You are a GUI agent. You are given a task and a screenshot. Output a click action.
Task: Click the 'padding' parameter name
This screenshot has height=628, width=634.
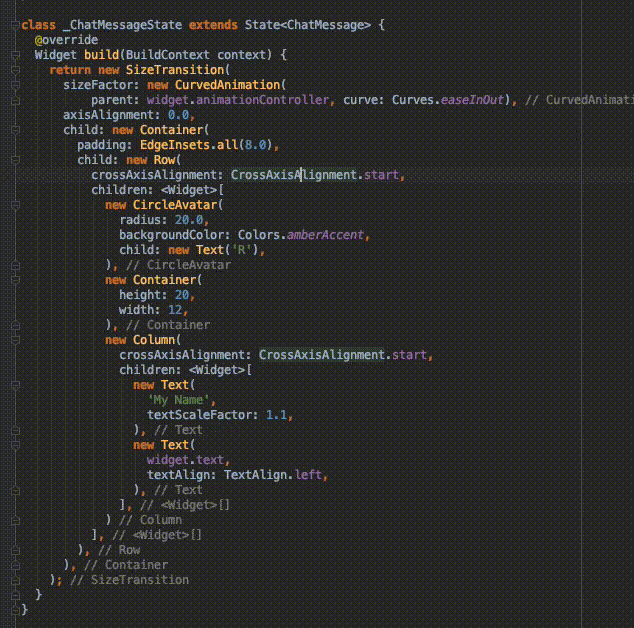pyautogui.click(x=101, y=145)
